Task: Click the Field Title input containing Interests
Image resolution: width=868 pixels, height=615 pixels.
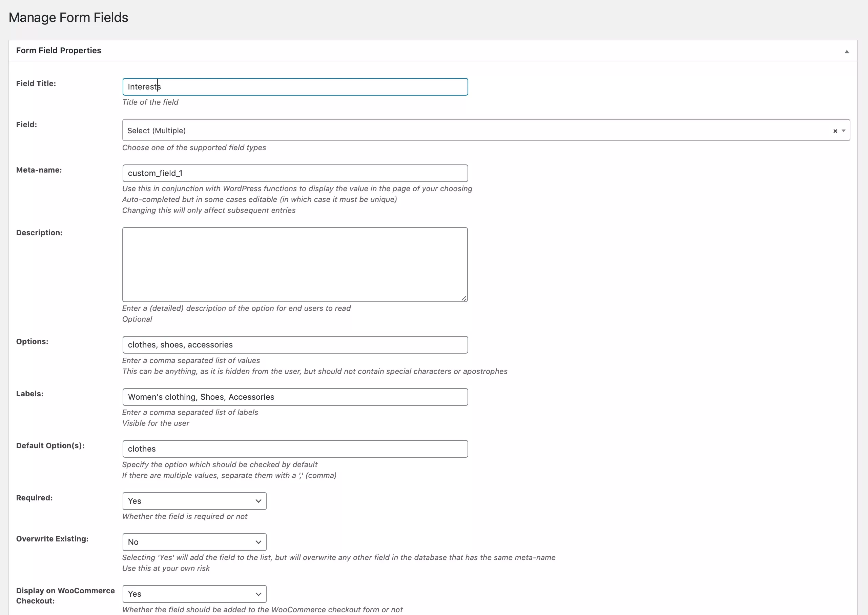Action: 295,87
